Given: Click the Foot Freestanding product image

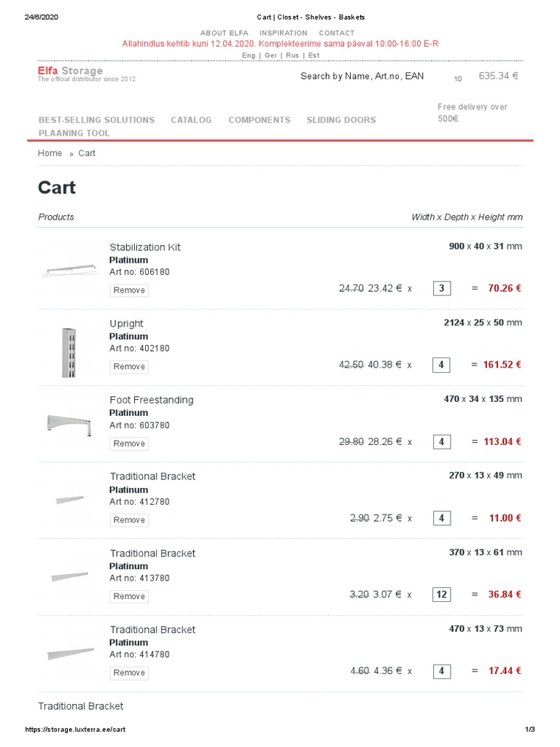Looking at the screenshot, I should [x=69, y=424].
